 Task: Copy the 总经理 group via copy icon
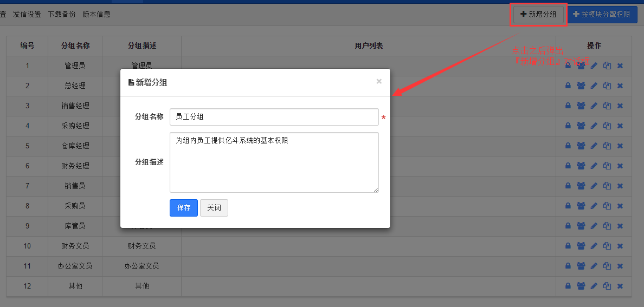click(607, 86)
